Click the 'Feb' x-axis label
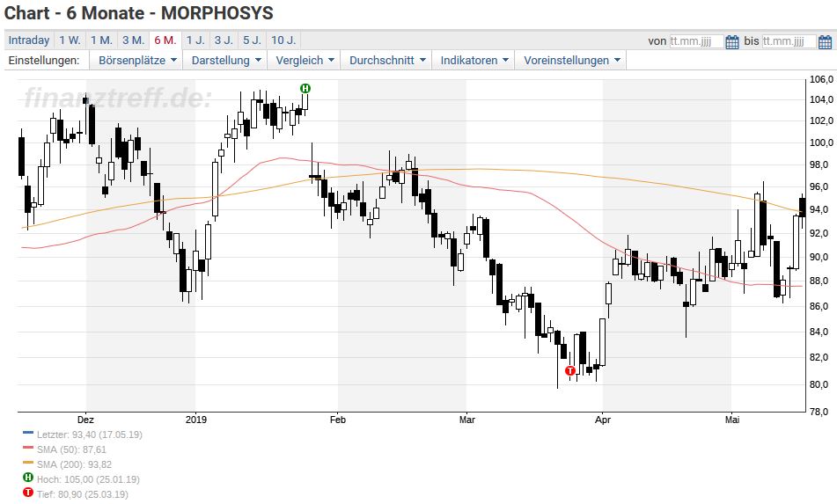Viewport: 837px width, 504px height. tap(337, 420)
